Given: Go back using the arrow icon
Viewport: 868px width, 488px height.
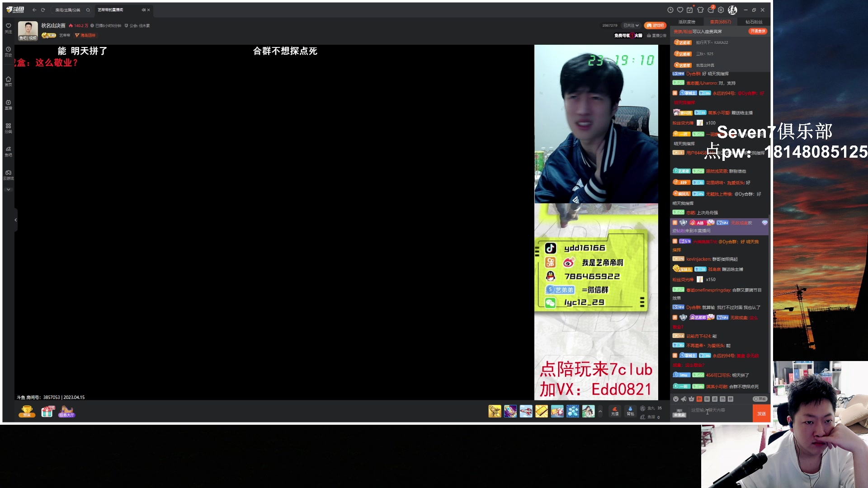Looking at the screenshot, I should point(34,10).
